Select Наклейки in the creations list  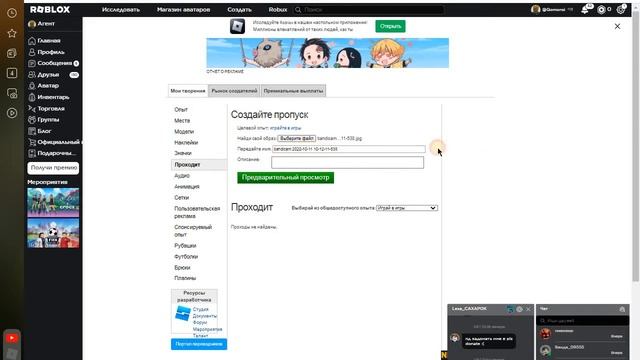pyautogui.click(x=186, y=142)
